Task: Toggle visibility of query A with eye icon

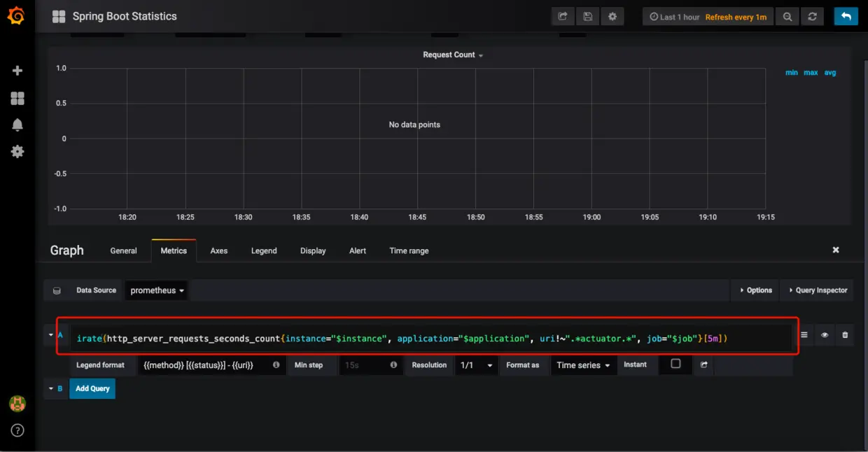Action: point(825,335)
